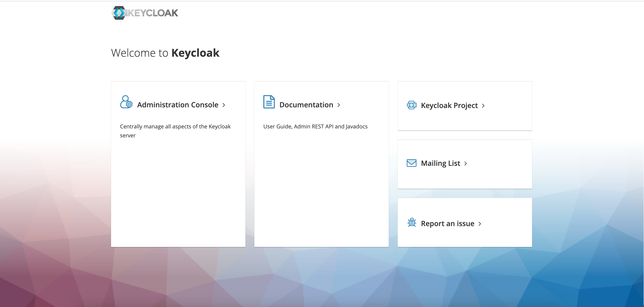Viewport: 644px width, 307px height.
Task: Expand the Mailing List chevron arrow
Action: coord(466,163)
